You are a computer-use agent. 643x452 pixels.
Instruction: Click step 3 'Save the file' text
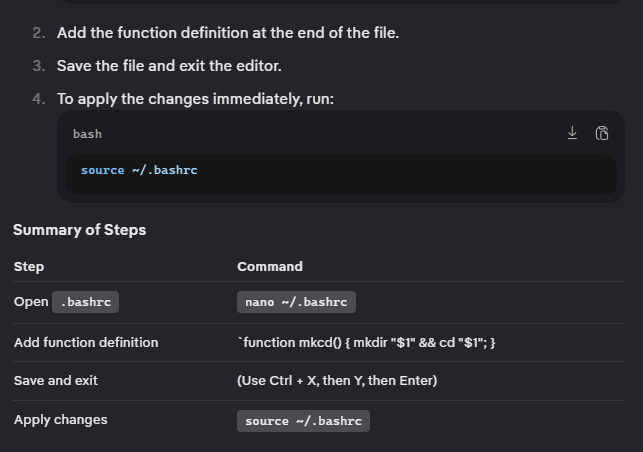tap(169, 66)
